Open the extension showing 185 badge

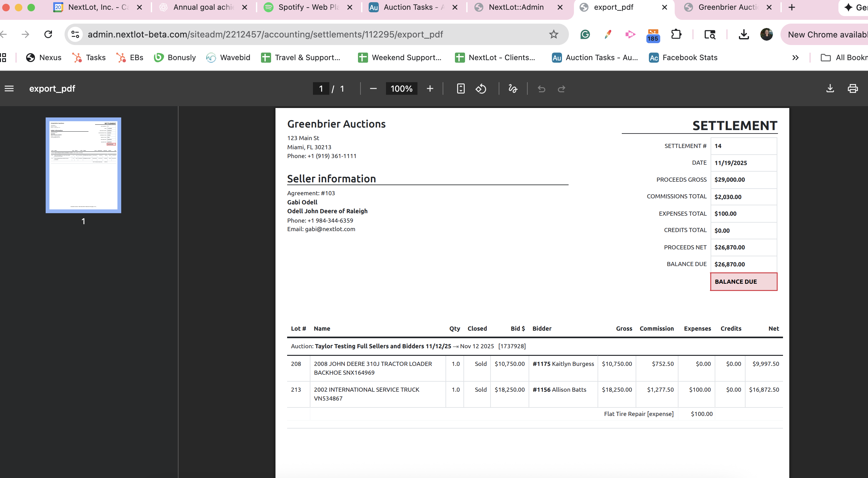point(653,35)
